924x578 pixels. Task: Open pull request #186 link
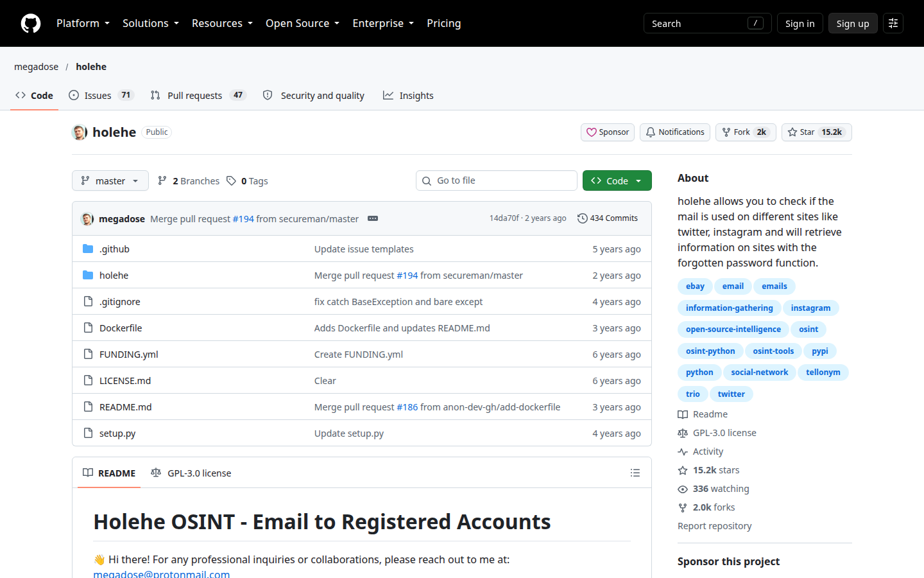point(407,407)
